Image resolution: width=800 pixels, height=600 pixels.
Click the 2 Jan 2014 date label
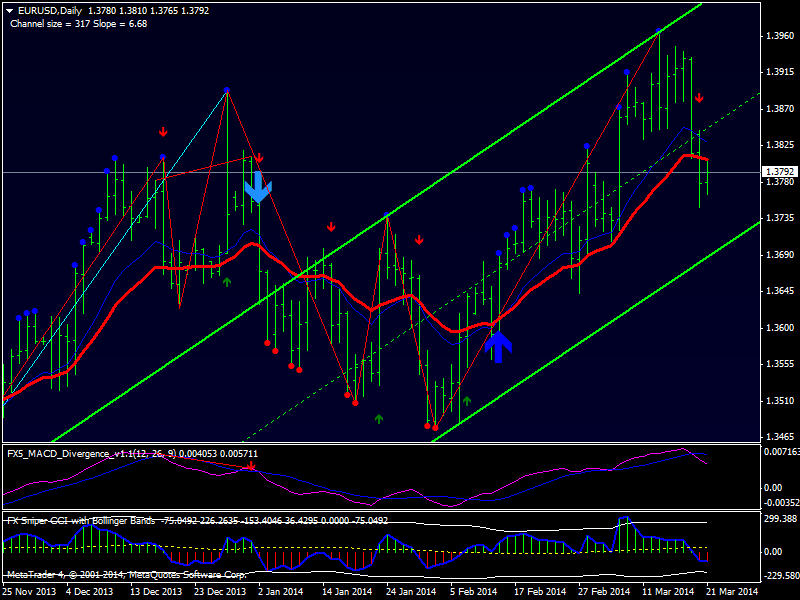pos(281,592)
